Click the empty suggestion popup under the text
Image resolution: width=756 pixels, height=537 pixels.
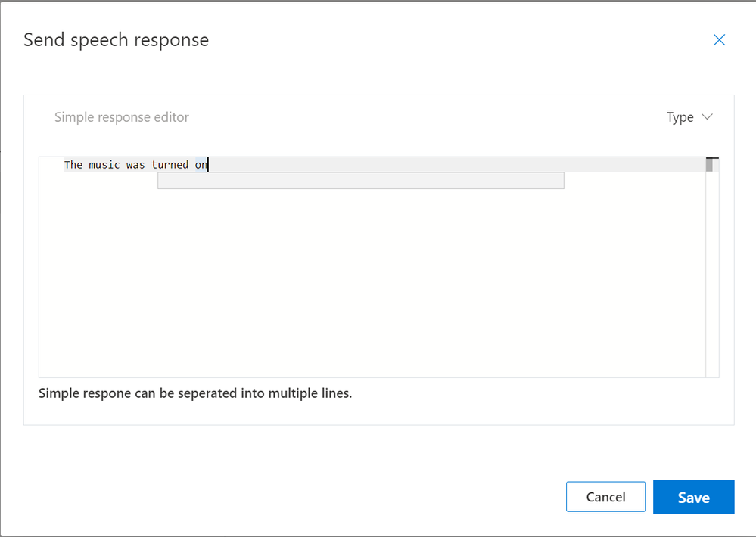[360, 181]
